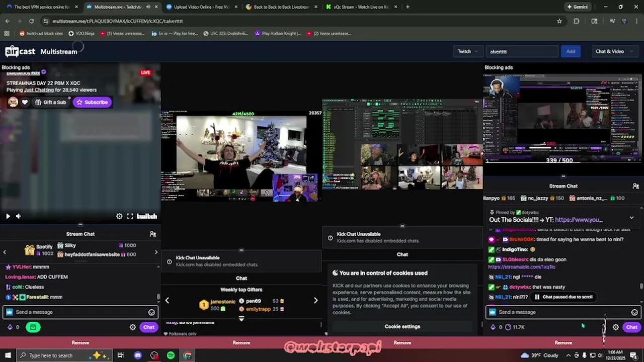Click left Chat send button
The height and width of the screenshot is (362, 644).
click(x=149, y=327)
